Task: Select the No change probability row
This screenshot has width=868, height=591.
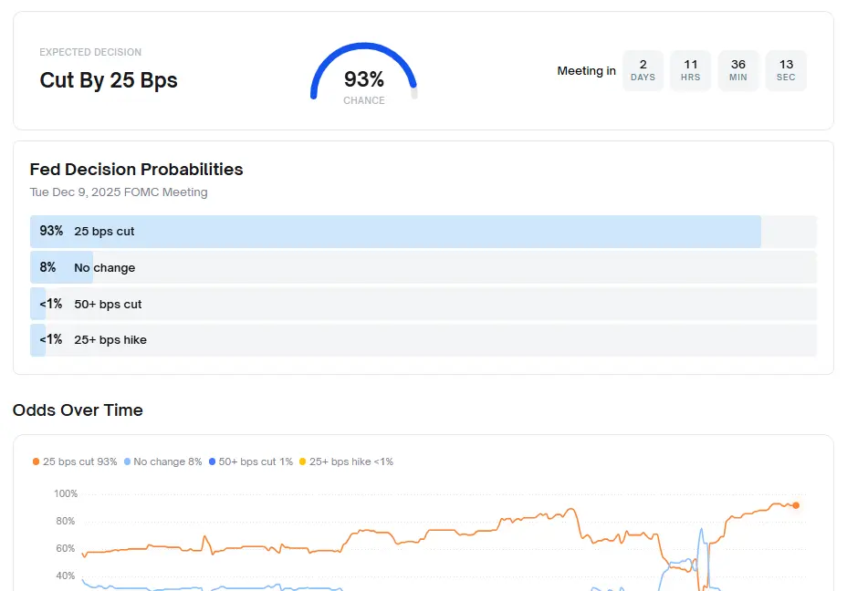Action: pos(423,268)
